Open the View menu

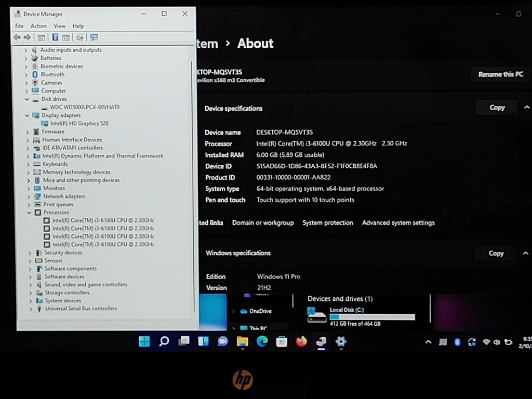tap(59, 26)
